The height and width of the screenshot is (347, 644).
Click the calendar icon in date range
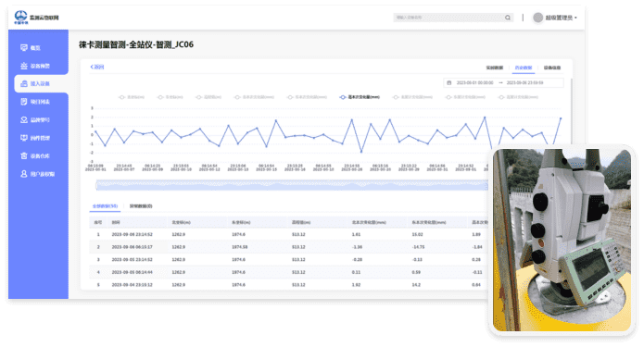pyautogui.click(x=448, y=83)
